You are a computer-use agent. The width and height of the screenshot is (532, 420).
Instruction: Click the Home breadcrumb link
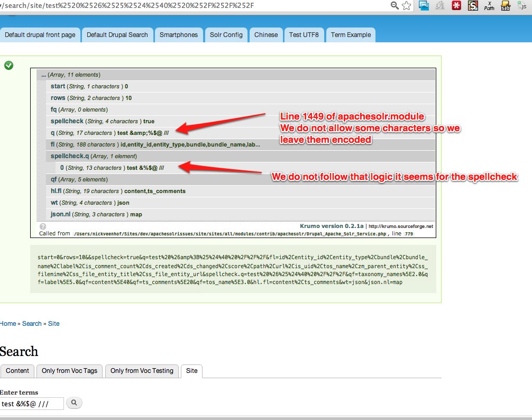pyautogui.click(x=8, y=323)
